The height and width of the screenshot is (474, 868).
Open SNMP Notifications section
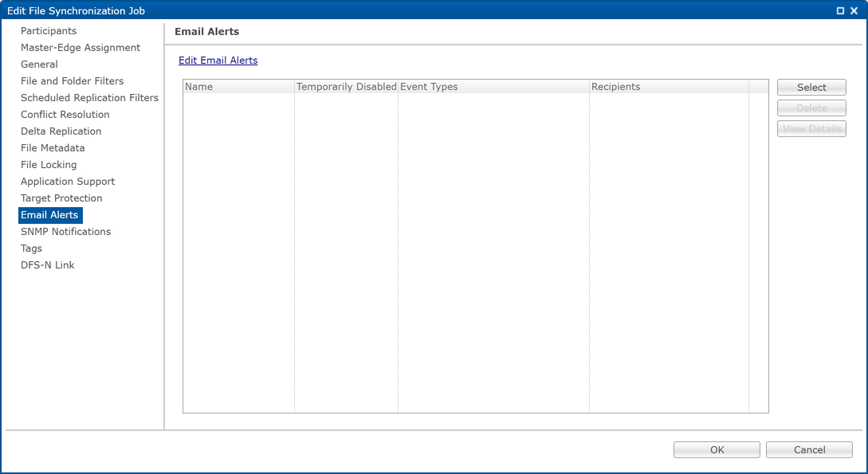(66, 232)
